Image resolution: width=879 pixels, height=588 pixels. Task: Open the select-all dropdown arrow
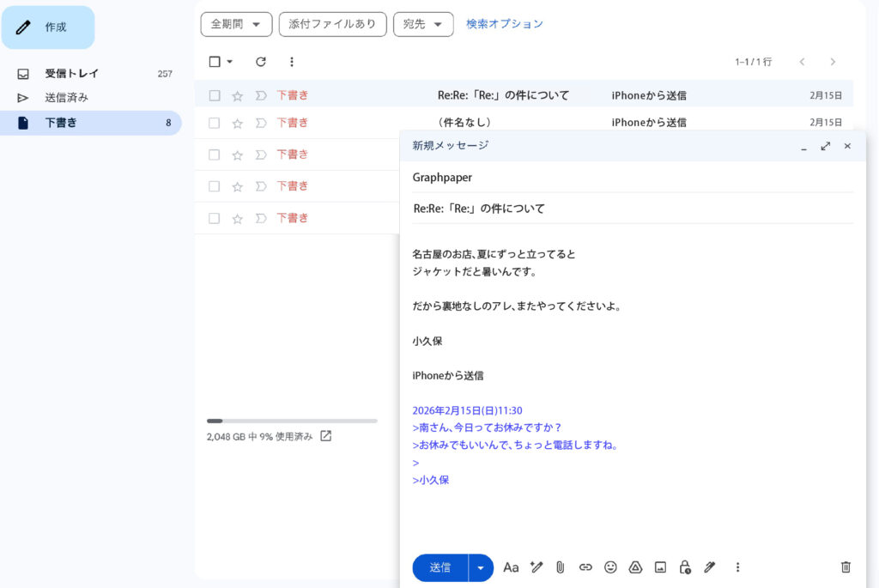[x=230, y=62]
